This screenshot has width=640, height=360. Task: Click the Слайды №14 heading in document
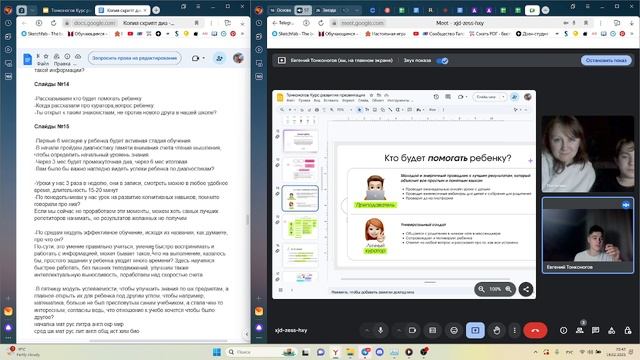(51, 84)
